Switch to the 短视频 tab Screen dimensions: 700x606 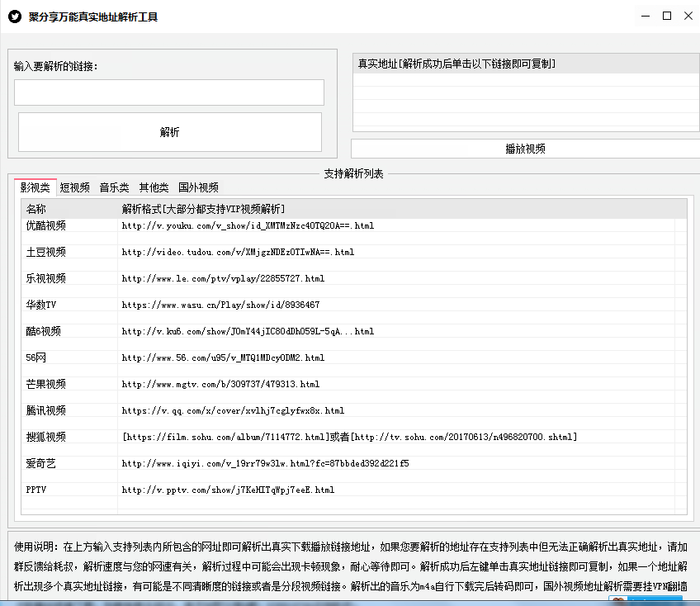[74, 187]
